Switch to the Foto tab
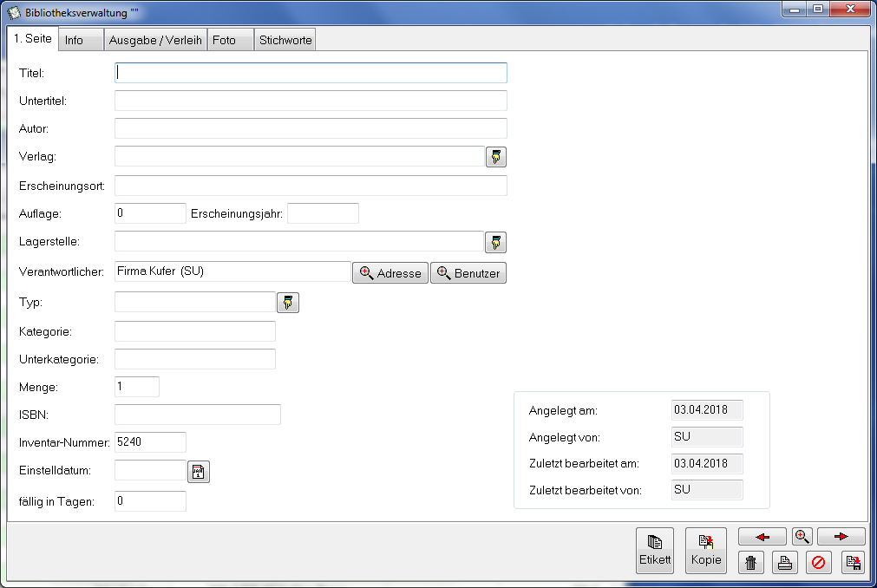 tap(231, 40)
